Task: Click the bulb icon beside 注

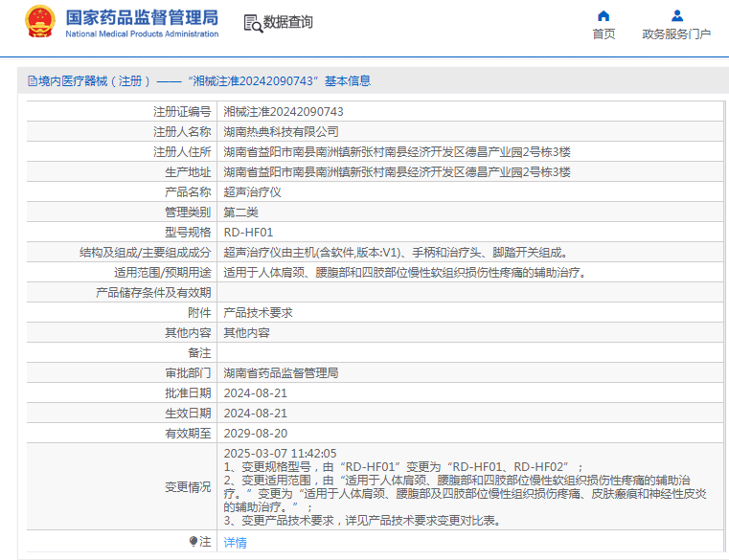Action: [194, 542]
